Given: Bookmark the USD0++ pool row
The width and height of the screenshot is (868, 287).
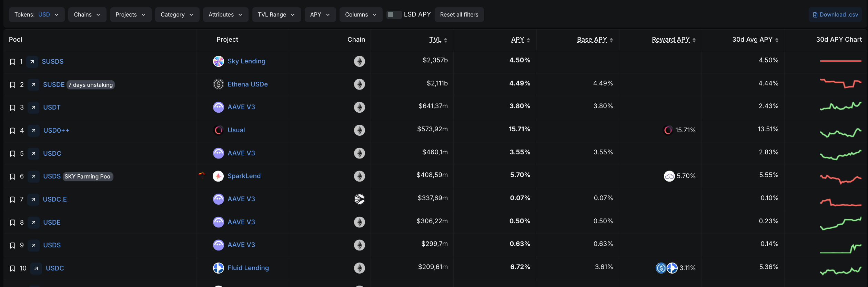Looking at the screenshot, I should (x=12, y=131).
